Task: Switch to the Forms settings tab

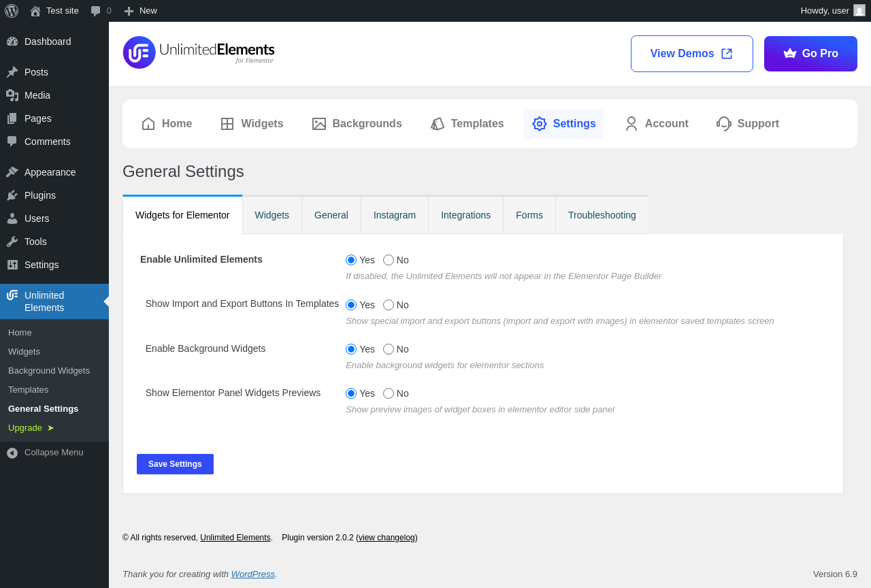Action: click(x=529, y=215)
